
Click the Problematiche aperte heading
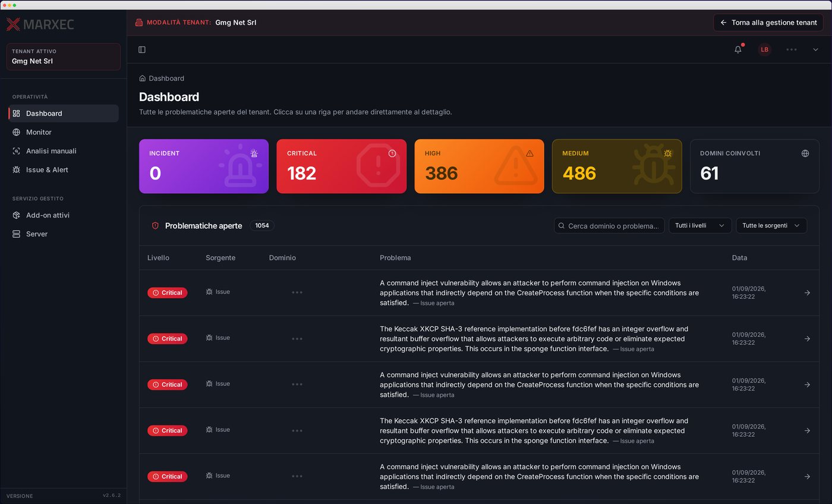pos(203,226)
